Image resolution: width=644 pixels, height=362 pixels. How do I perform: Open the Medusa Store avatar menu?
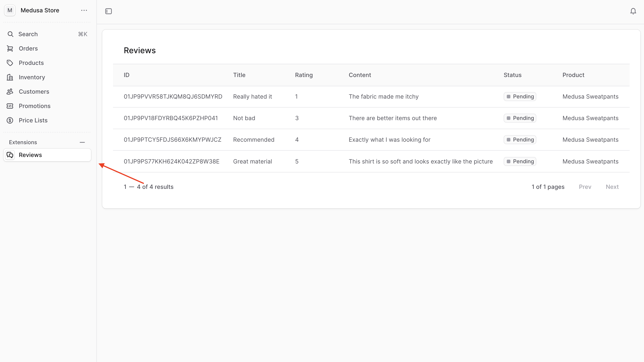pos(10,10)
